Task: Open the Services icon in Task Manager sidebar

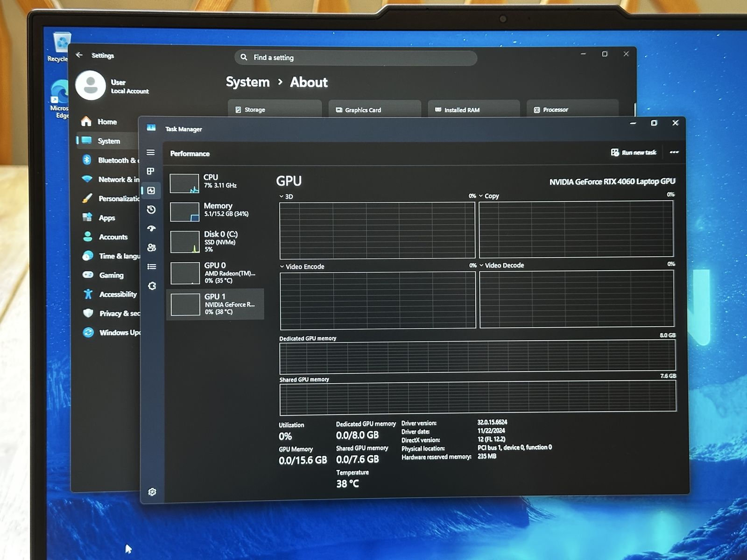Action: [x=152, y=286]
